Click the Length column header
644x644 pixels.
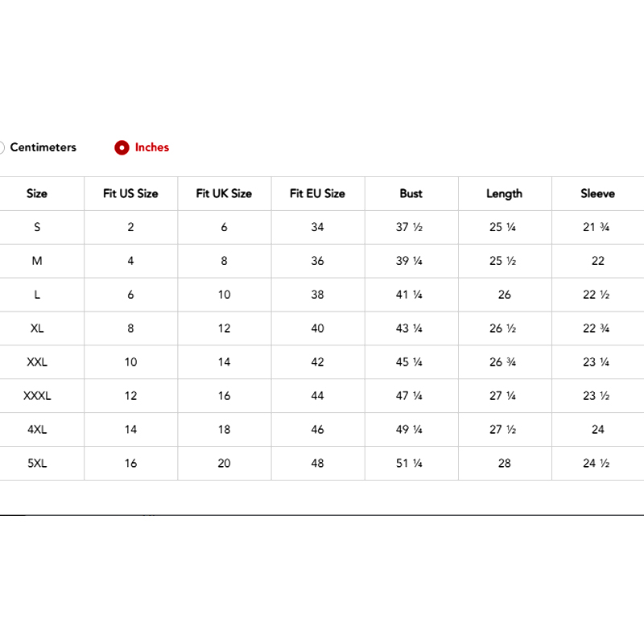click(504, 193)
